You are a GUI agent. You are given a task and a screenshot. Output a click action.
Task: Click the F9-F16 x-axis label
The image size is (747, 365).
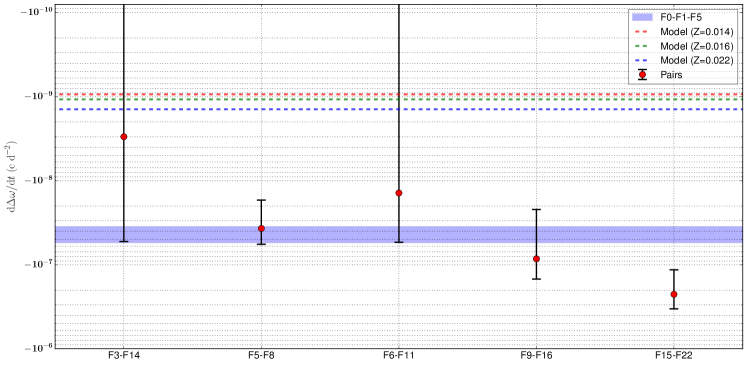pos(536,357)
